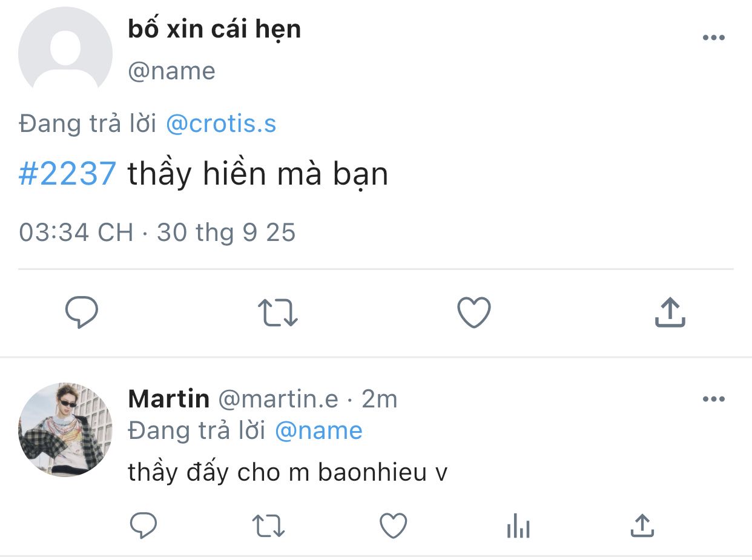Open default avatar of main tweet author

(x=65, y=54)
